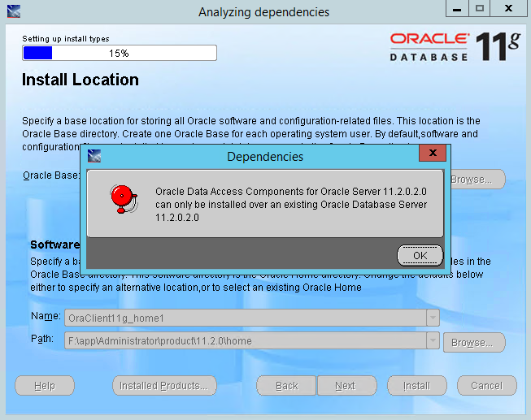Click the 'Oracle Base:' label
Screen dimensions: 531x420
click(51, 175)
